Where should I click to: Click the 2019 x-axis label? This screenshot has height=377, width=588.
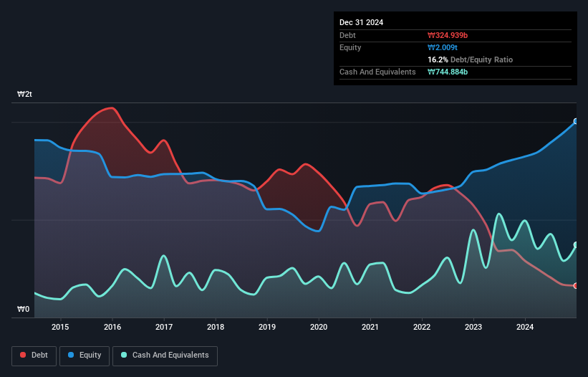267,327
